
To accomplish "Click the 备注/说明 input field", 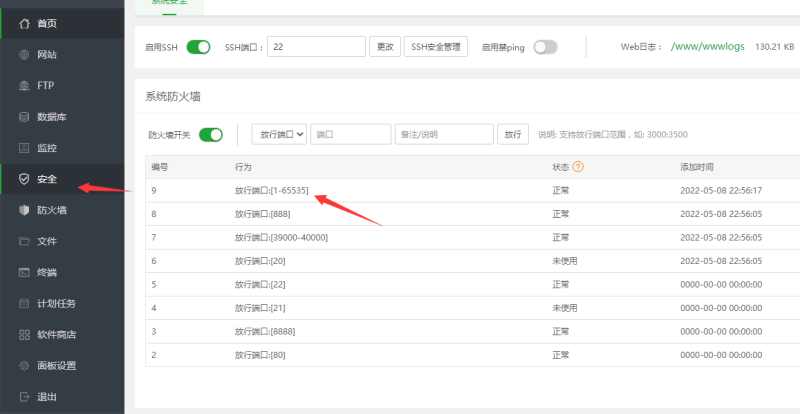I will (444, 134).
